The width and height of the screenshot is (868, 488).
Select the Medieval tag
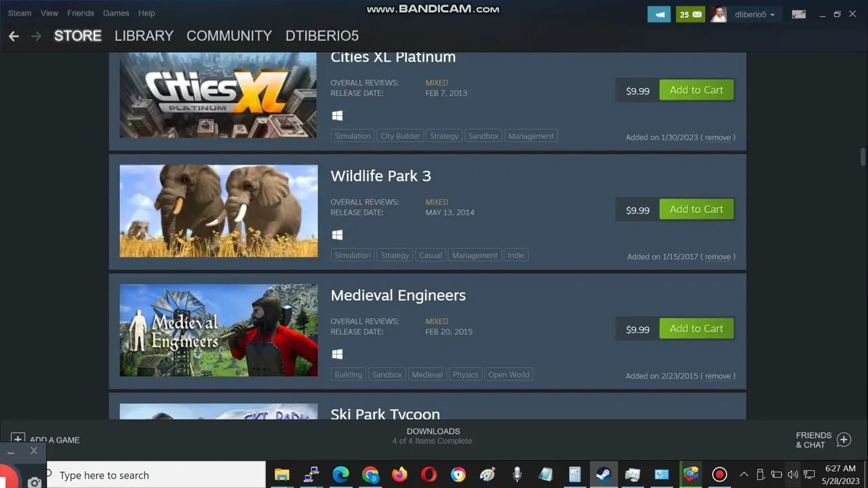(427, 375)
